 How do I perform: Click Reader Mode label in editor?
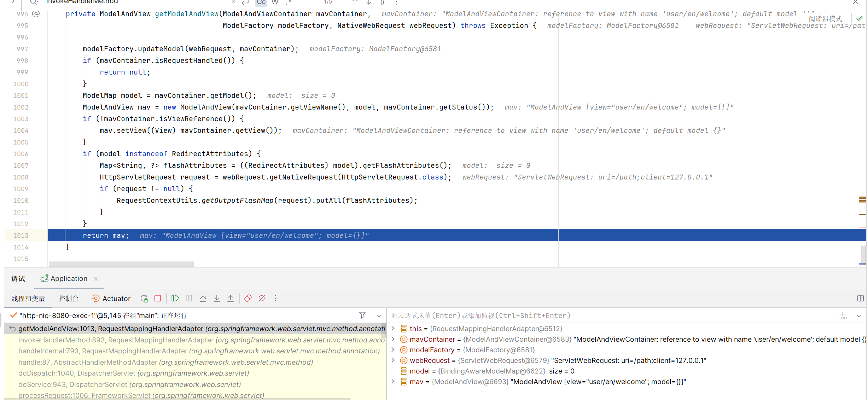click(826, 19)
